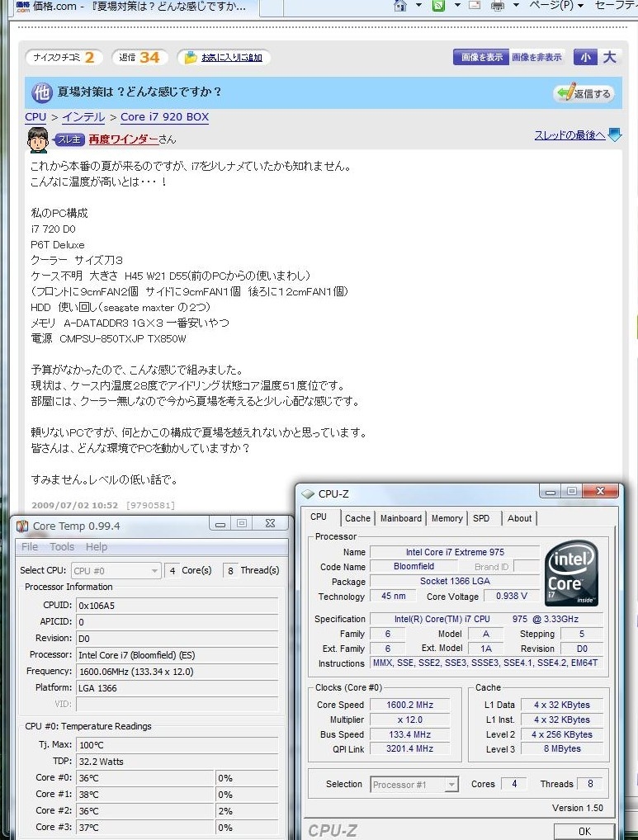Click the CPU-Z title bar icon
Image resolution: width=638 pixels, height=840 pixels.
[308, 494]
